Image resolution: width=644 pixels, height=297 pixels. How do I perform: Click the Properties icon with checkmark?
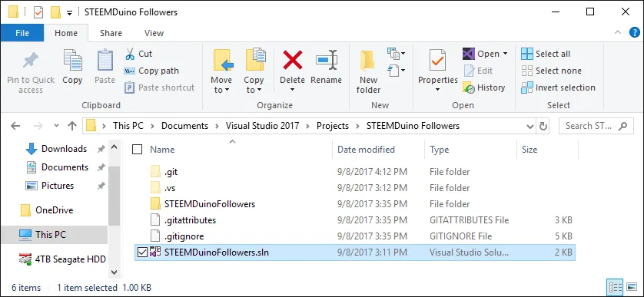437,61
